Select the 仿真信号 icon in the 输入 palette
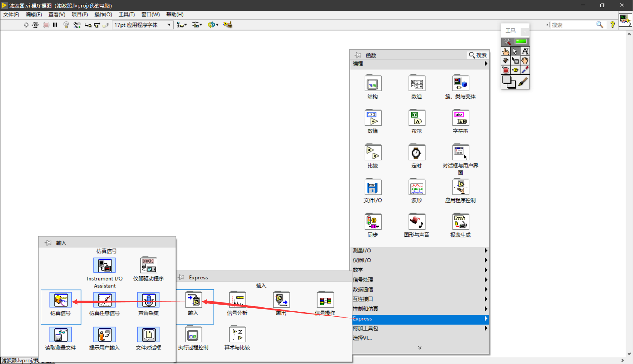Screen dimensions: 633x364 (x=61, y=300)
